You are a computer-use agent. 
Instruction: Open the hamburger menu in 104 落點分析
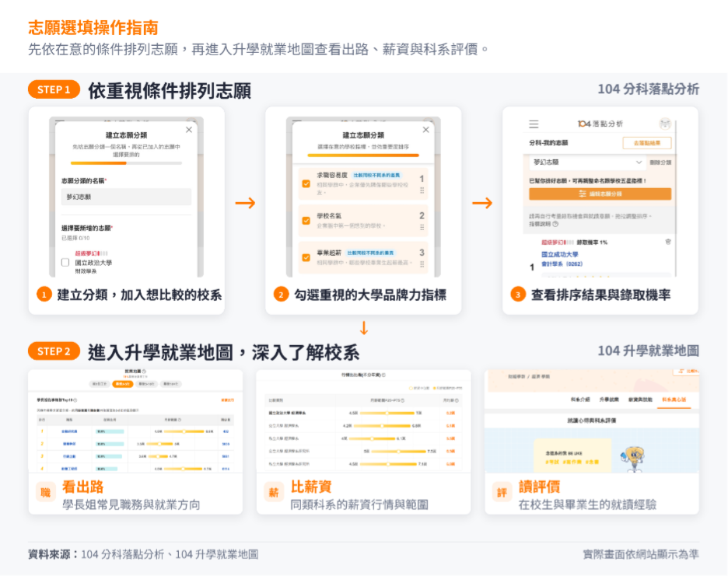click(534, 124)
